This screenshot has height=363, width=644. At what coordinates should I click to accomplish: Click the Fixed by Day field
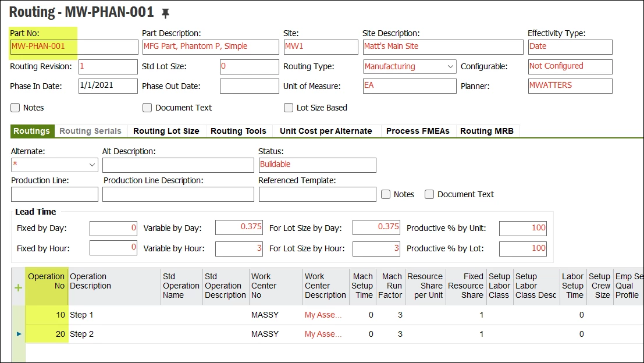pos(113,228)
